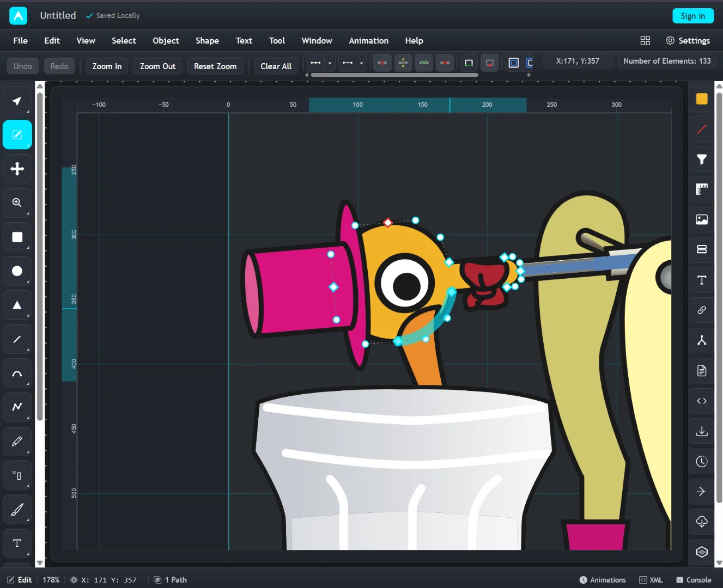Viewport: 723px width, 588px height.
Task: Click the app logo in top-left
Action: point(18,16)
